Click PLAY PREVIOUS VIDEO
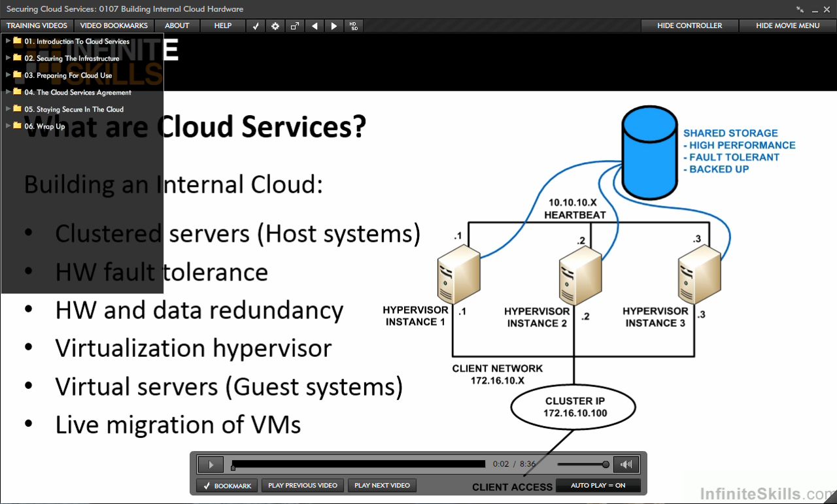Viewport: 837px width, 504px height. pos(303,486)
